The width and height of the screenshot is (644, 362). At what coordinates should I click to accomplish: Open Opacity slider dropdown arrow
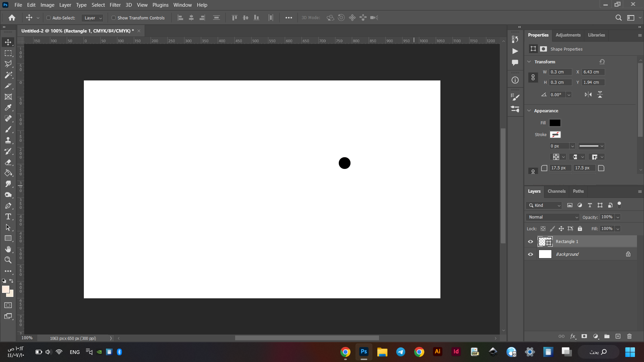[618, 217]
